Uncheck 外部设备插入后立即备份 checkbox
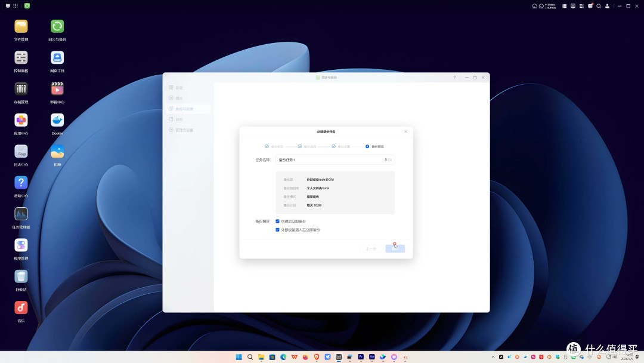This screenshot has height=363, width=644. tap(278, 230)
